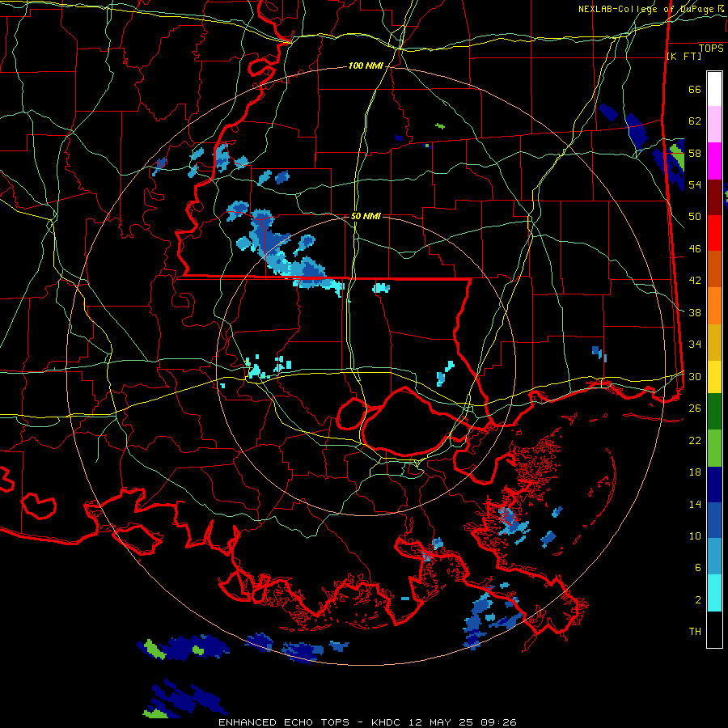This screenshot has height=728, width=728.
Task: Click the legend value 10
Action: (695, 535)
